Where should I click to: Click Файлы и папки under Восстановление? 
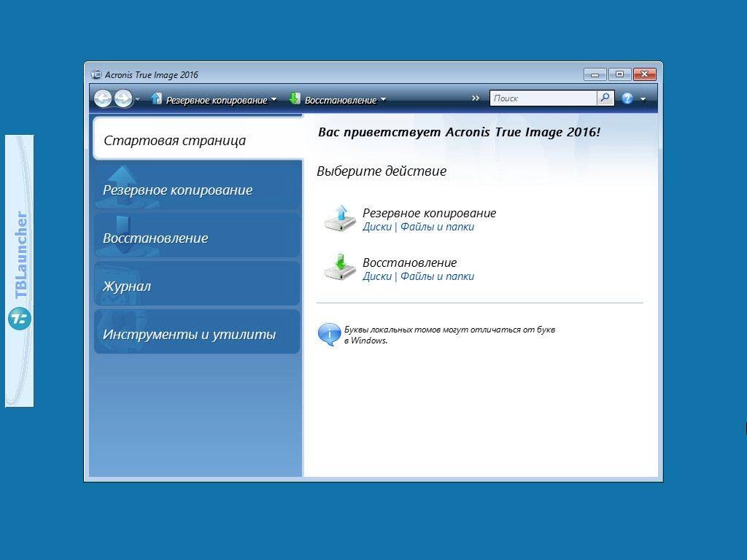point(437,276)
